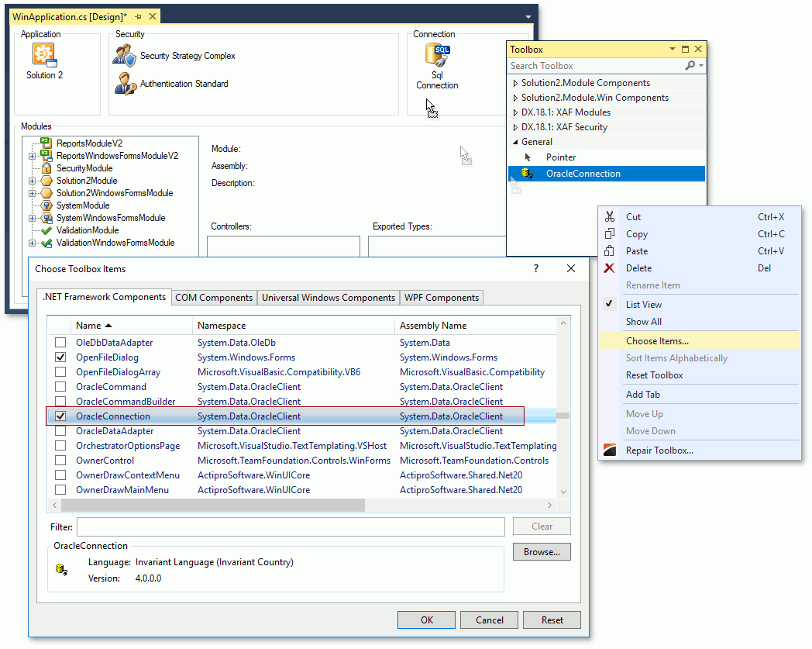Enable the OracleCommand checkbox
Image resolution: width=812 pixels, height=649 pixels.
pos(60,386)
